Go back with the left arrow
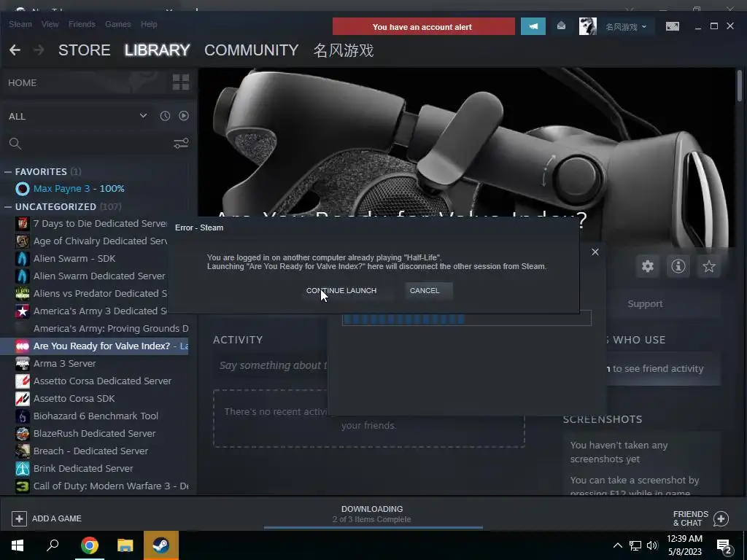 tap(15, 50)
